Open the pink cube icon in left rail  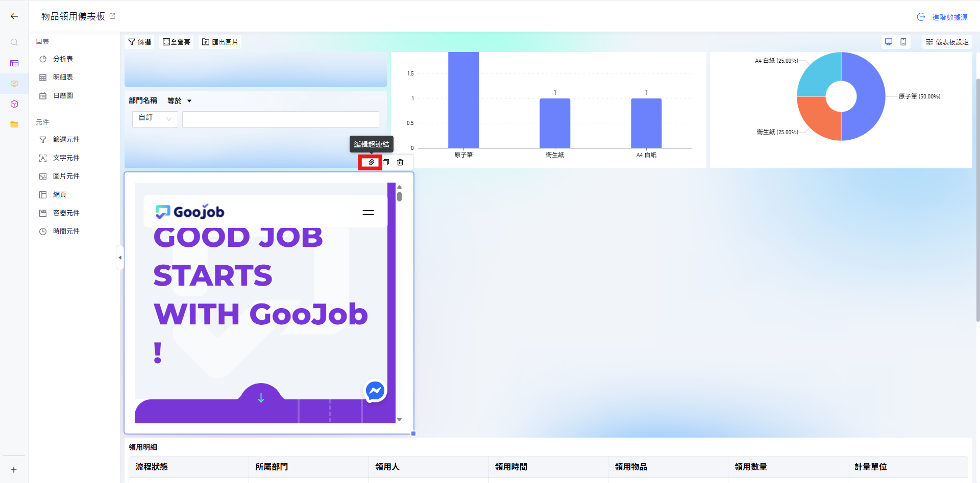14,104
